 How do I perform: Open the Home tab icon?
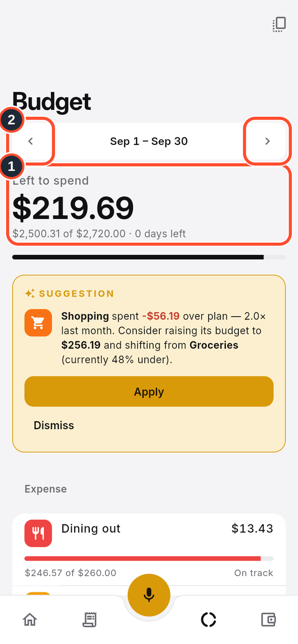tap(30, 619)
